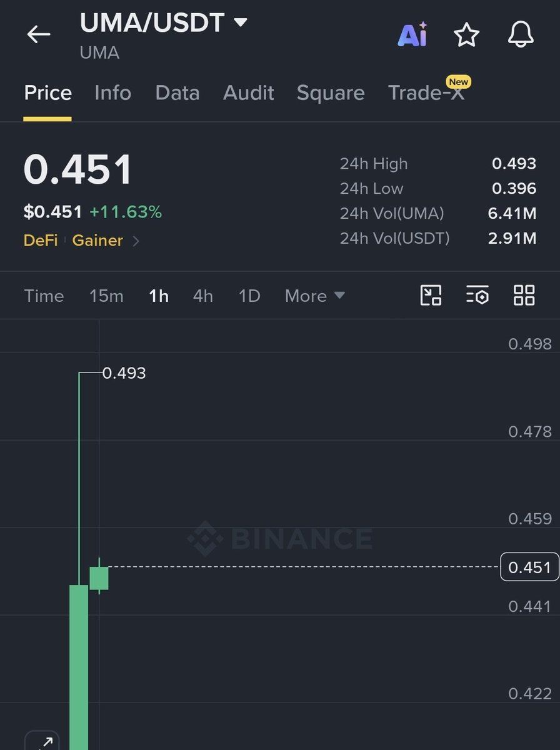This screenshot has height=750, width=560.
Task: Select the 1h chart interval
Action: (x=159, y=296)
